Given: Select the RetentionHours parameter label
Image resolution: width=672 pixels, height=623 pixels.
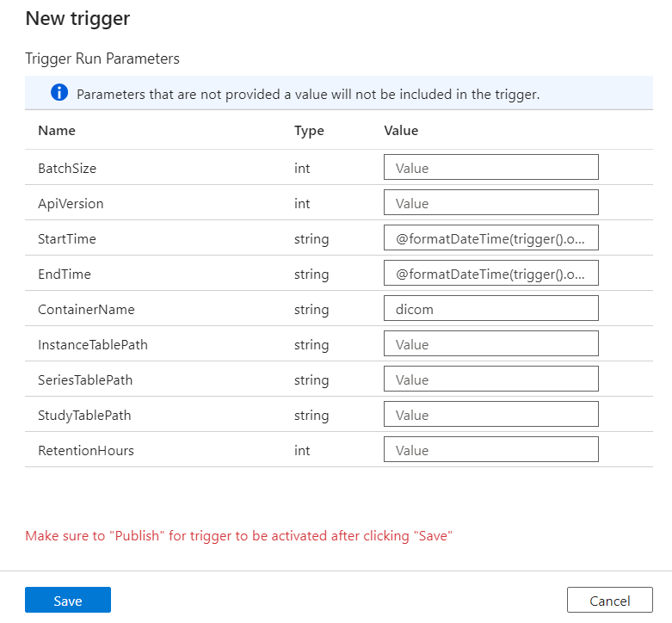Looking at the screenshot, I should [x=86, y=451].
